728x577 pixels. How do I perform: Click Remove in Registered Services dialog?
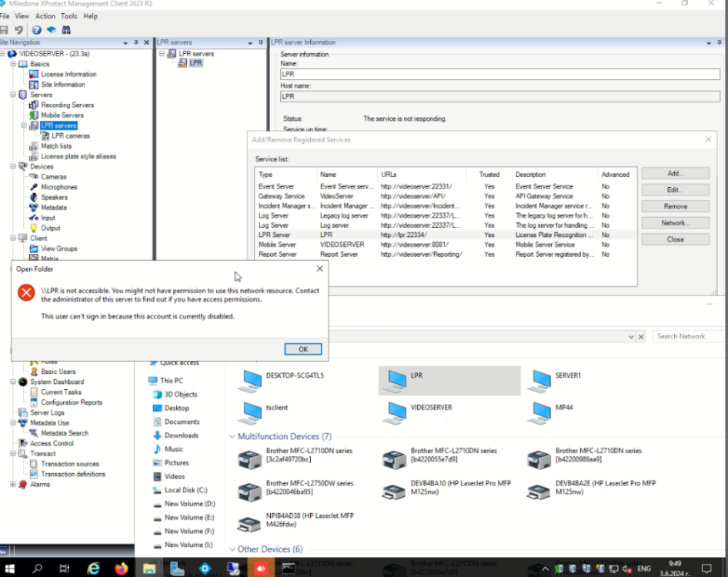(x=676, y=207)
